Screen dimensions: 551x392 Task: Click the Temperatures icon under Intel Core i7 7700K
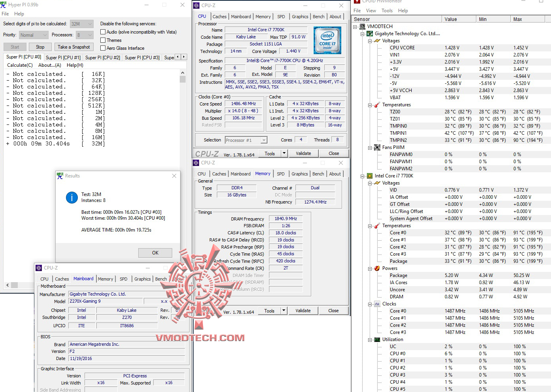tap(377, 226)
